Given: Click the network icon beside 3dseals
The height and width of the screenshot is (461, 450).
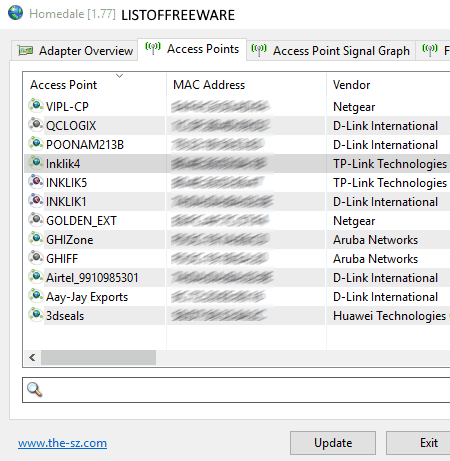Looking at the screenshot, I should pyautogui.click(x=36, y=315).
